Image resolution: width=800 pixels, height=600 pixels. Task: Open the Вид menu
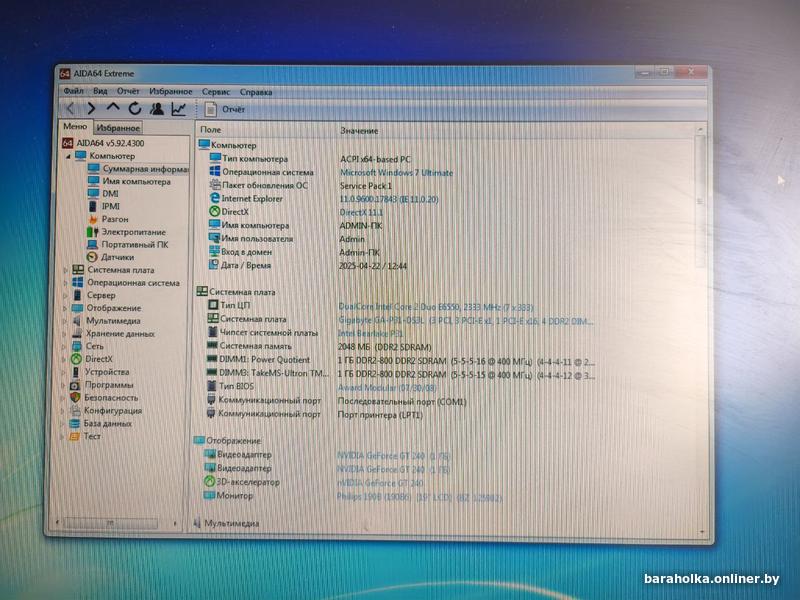[100, 91]
